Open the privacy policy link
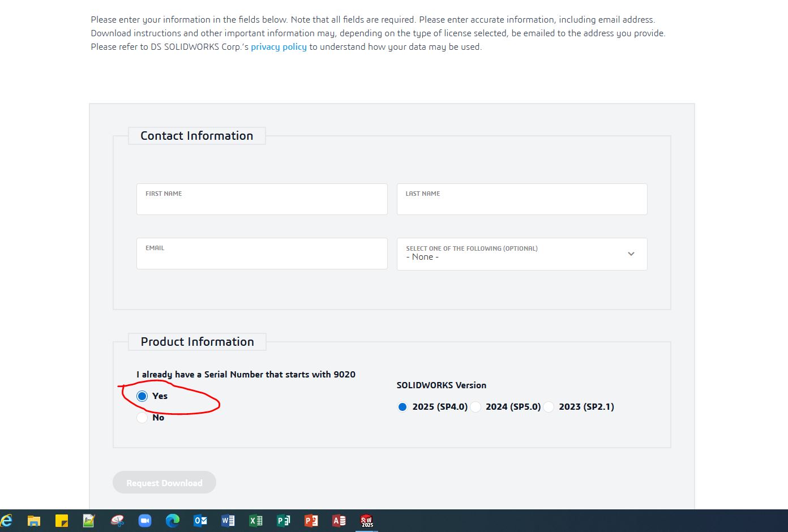The width and height of the screenshot is (788, 532). click(279, 47)
